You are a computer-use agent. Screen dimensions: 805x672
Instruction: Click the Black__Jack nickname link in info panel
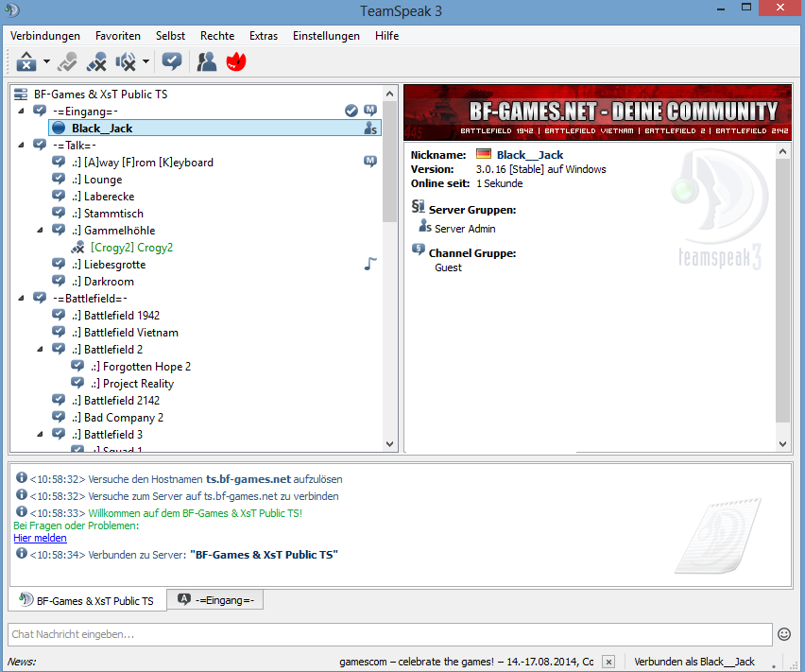pos(530,154)
